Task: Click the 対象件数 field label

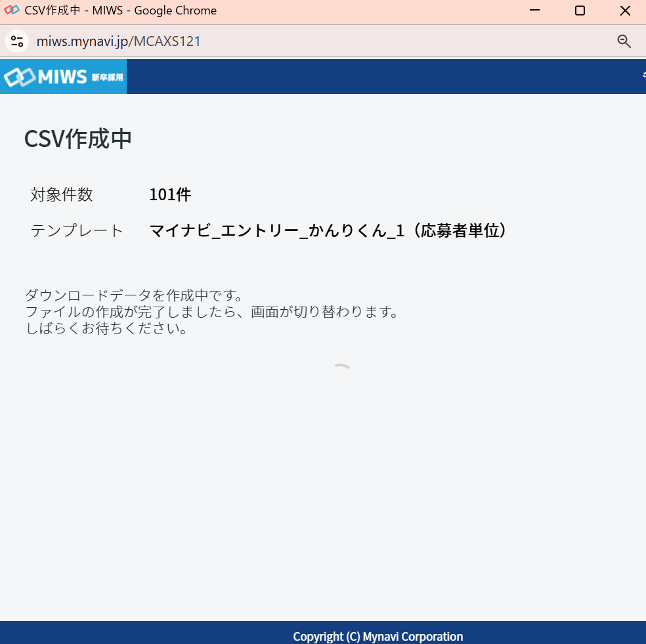Action: tap(61, 194)
